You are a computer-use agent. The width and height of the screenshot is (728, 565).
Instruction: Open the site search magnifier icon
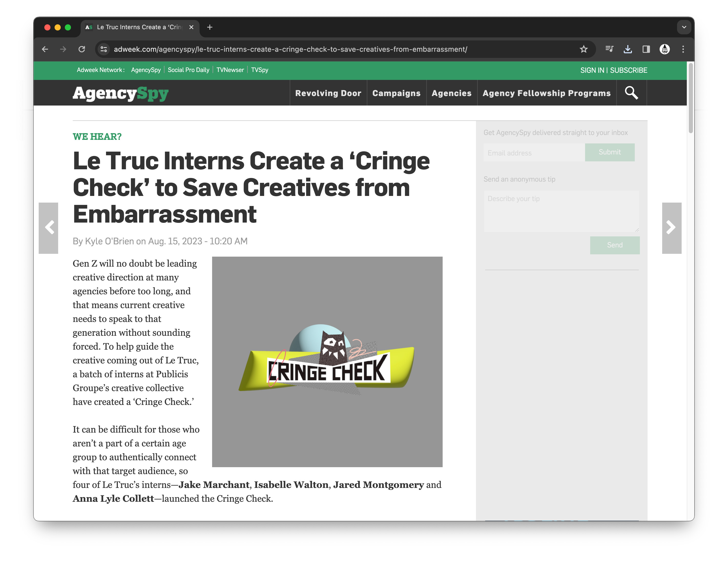[x=631, y=93]
